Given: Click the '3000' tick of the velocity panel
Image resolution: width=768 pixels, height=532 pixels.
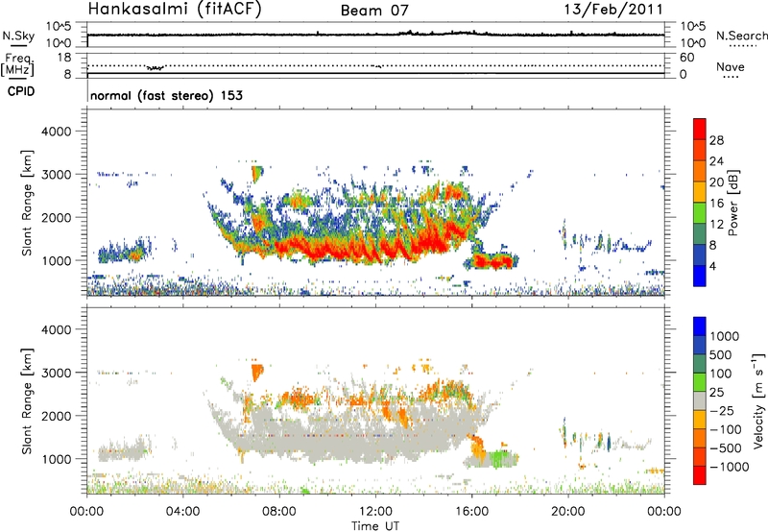Looking at the screenshot, I should click(56, 373).
